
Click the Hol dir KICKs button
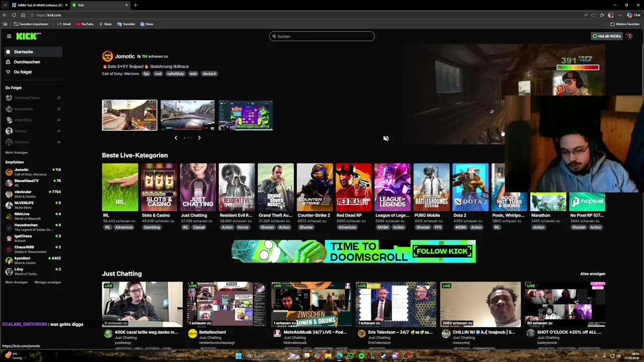tap(606, 36)
